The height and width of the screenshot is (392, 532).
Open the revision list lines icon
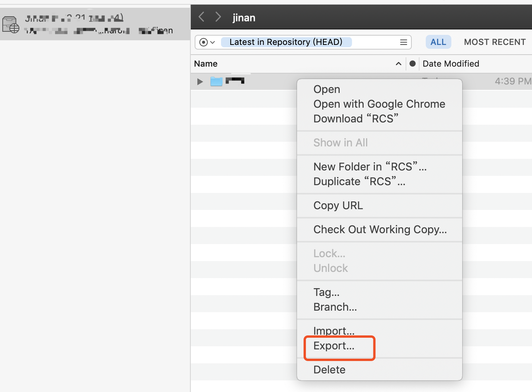(404, 42)
